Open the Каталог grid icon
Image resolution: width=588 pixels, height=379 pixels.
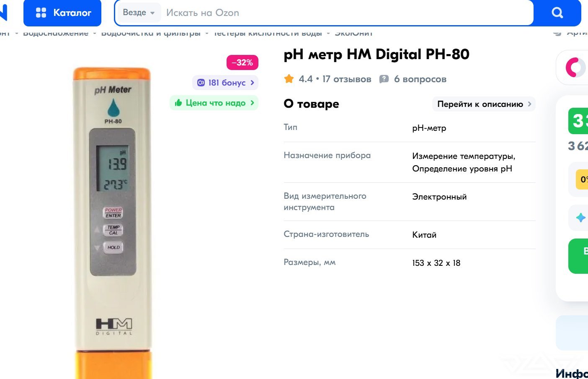coord(41,13)
